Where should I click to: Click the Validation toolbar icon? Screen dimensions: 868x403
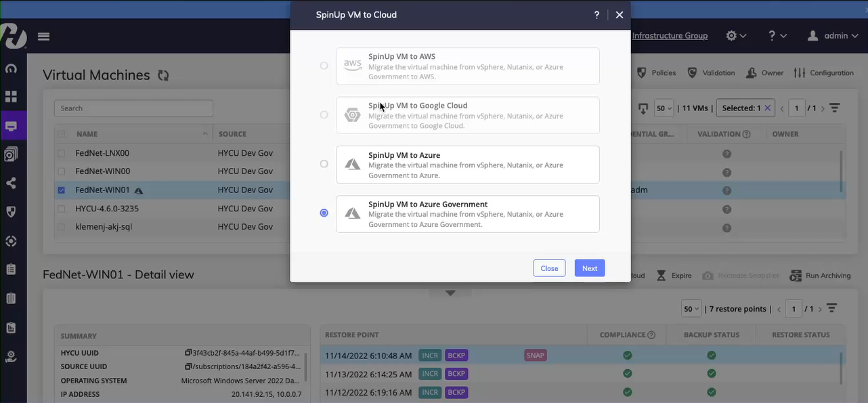point(692,72)
